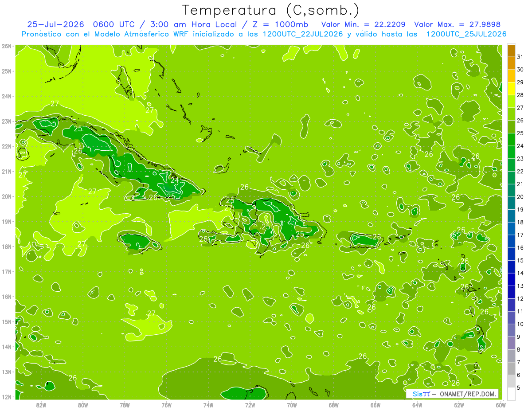The width and height of the screenshot is (532, 411).
Task: Click the "60W" longitude axis label
Action: (501, 405)
